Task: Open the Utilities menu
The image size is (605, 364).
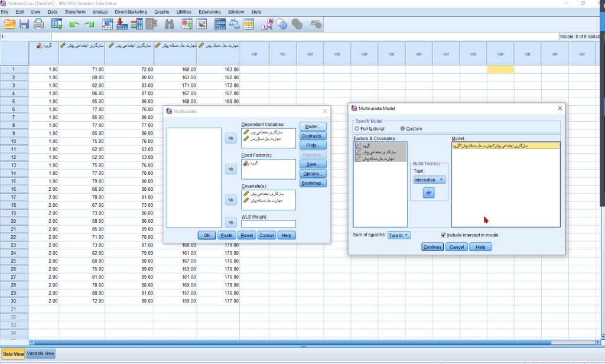Action: point(184,12)
